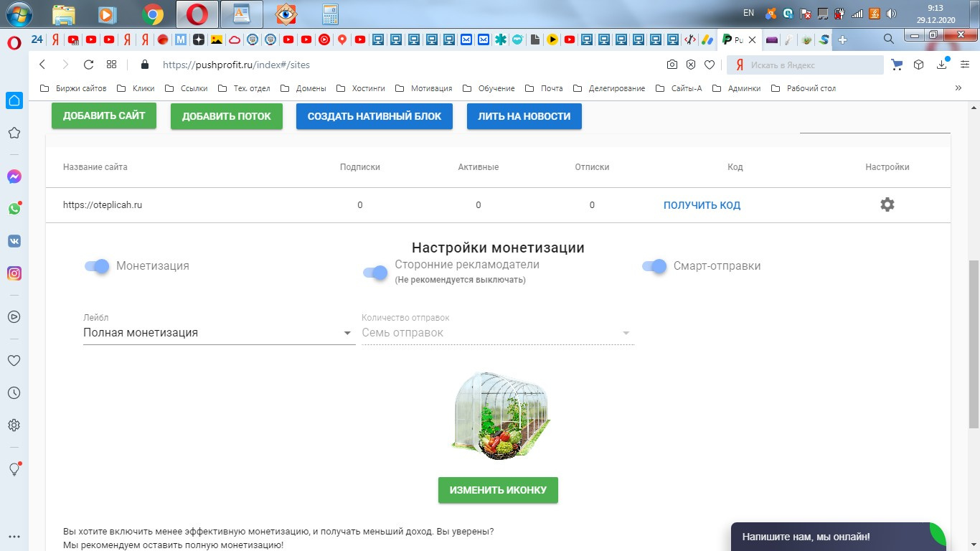Open sidebar History clock icon
This screenshot has width=980, height=551.
[14, 393]
